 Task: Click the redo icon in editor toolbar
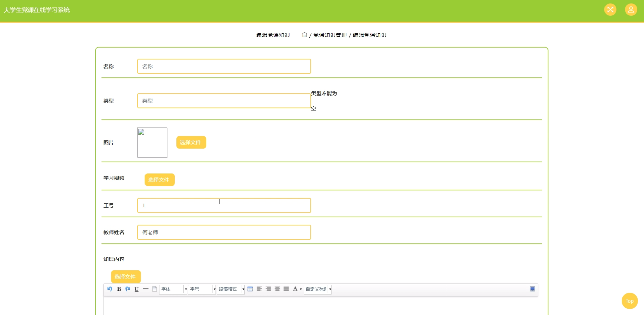tap(128, 289)
